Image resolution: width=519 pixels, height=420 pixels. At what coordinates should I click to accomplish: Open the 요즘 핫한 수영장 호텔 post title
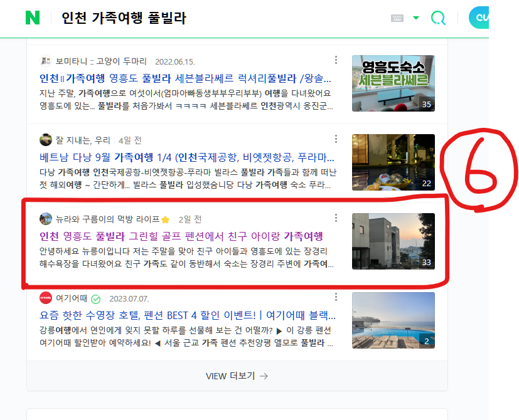[188, 315]
